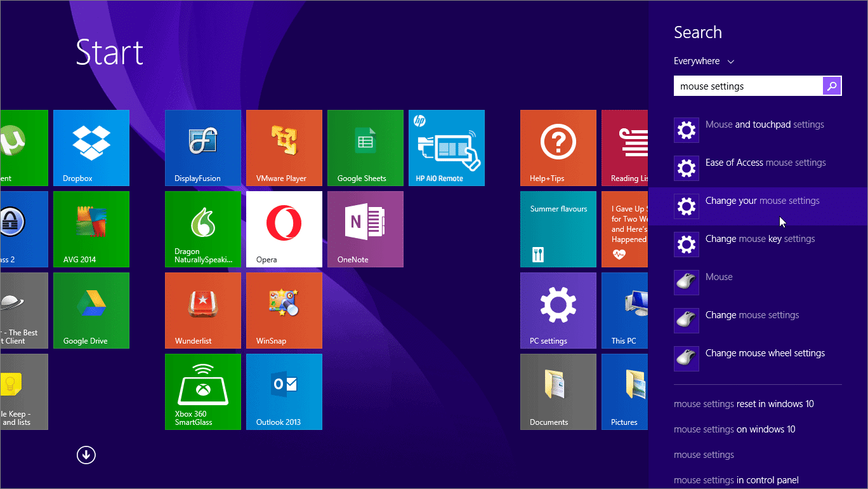Viewport: 868px width, 489px height.
Task: Select Change your mouse settings result
Action: pos(758,206)
